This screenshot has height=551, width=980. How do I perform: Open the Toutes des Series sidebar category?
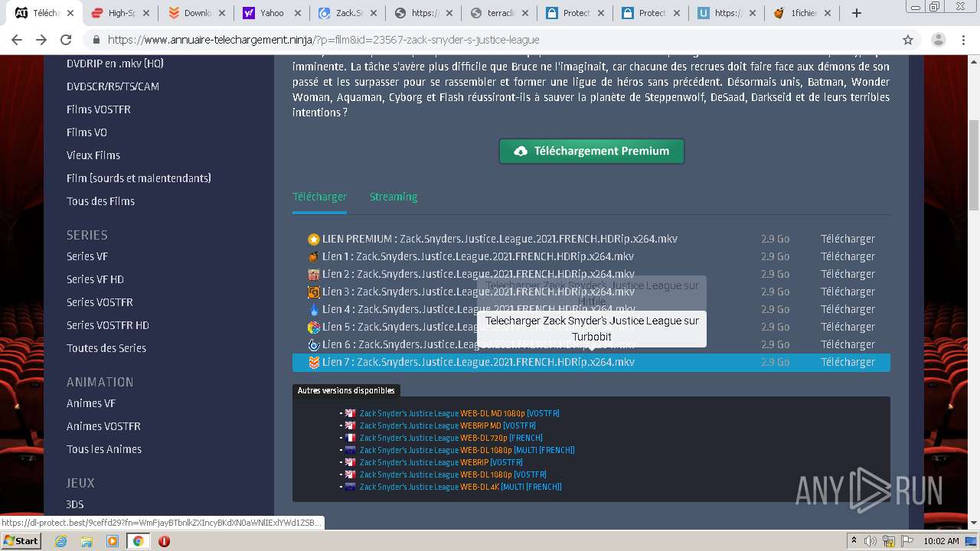pyautogui.click(x=106, y=348)
